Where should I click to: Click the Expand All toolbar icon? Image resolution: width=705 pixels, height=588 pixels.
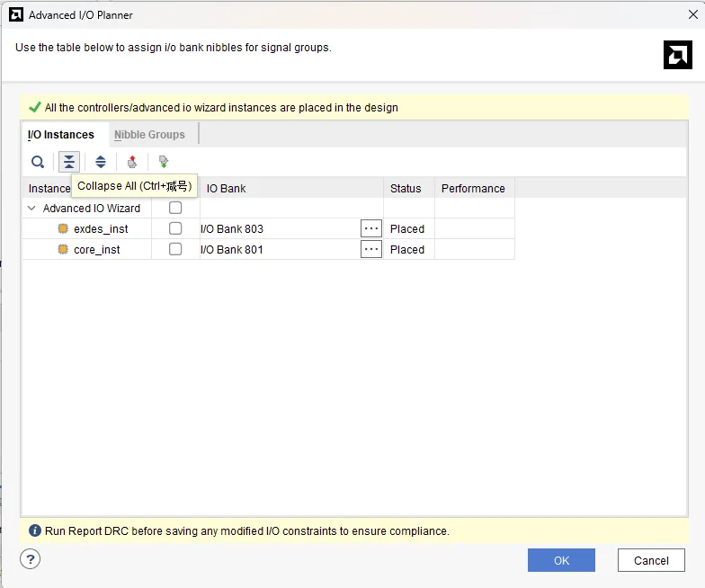click(x=101, y=162)
